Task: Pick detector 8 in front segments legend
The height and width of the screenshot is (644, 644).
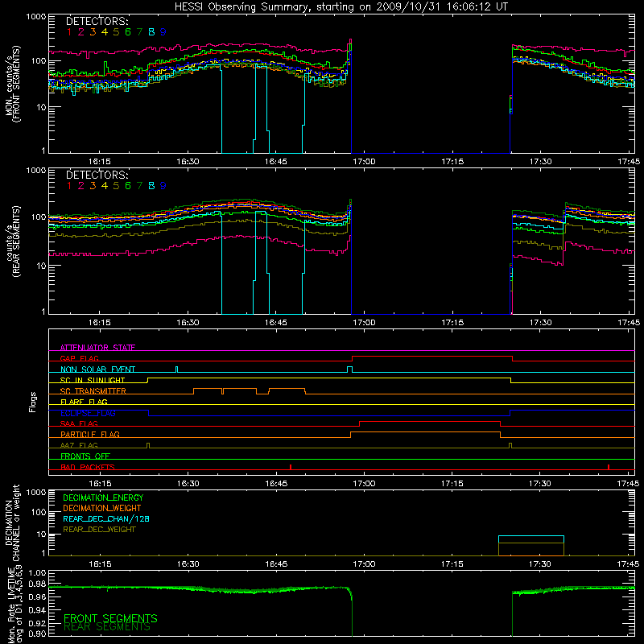Action: click(151, 32)
